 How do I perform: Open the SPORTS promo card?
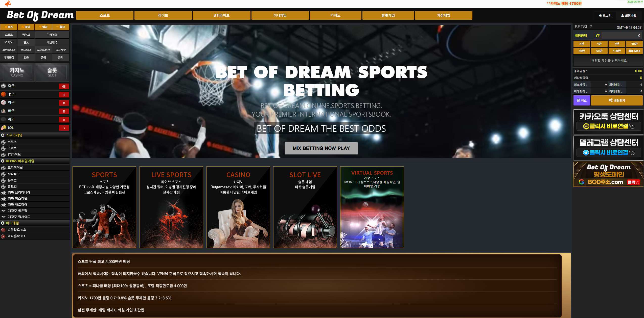point(104,207)
